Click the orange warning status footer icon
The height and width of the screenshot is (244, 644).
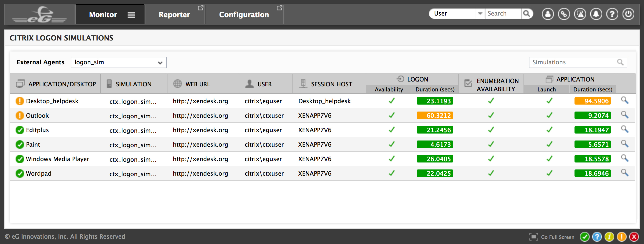coord(621,237)
